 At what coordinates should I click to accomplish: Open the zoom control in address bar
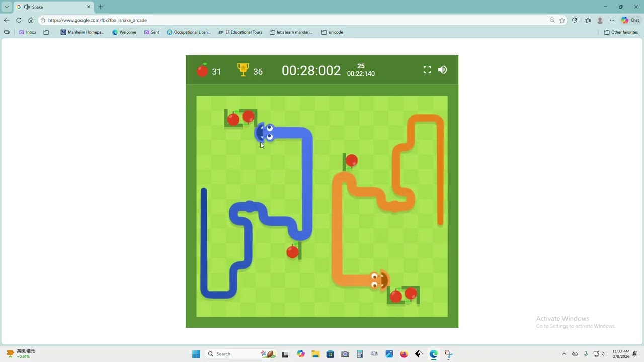pos(552,20)
